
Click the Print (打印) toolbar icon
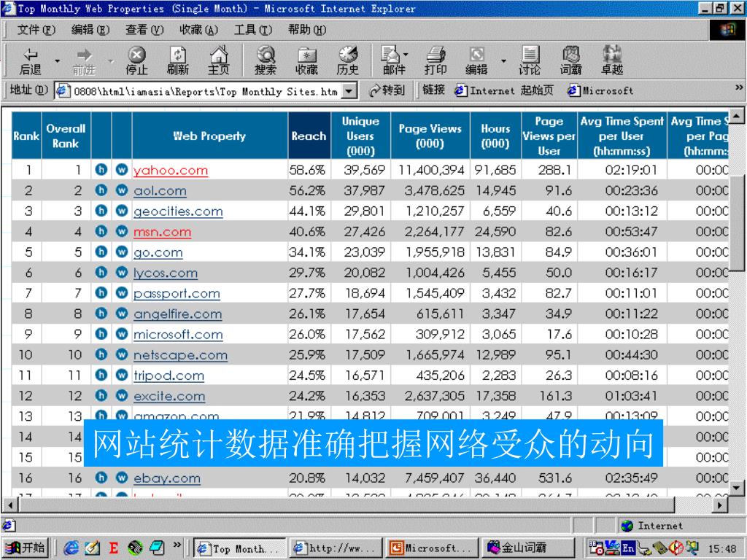pos(436,61)
